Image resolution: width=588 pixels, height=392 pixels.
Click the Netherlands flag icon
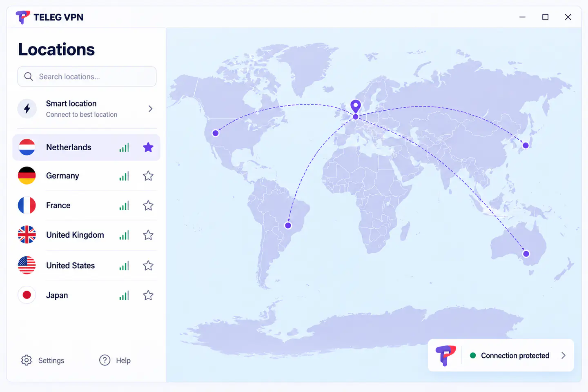click(27, 147)
